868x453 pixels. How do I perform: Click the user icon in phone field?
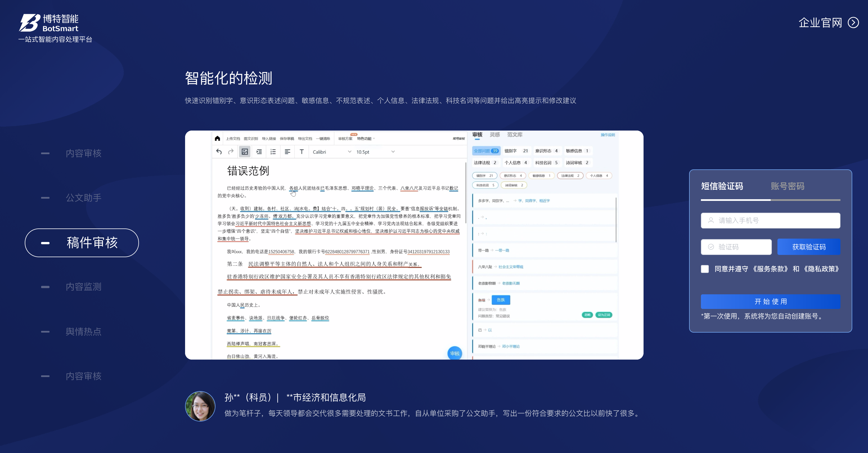pyautogui.click(x=711, y=220)
